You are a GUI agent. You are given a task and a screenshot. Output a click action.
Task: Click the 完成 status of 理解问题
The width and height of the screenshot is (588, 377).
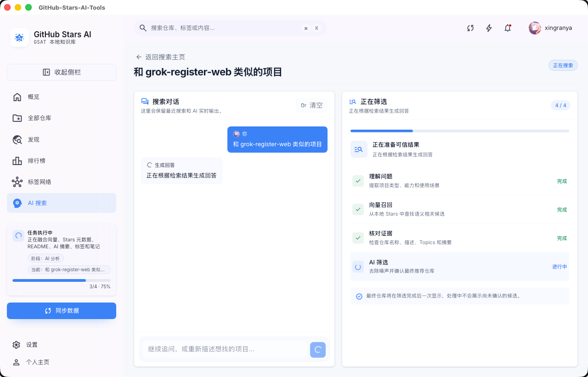562,181
